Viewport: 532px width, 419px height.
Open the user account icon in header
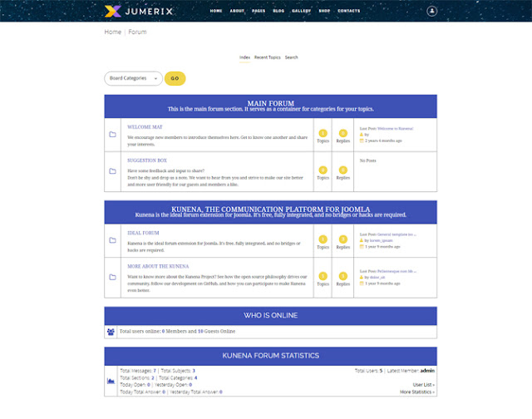[431, 11]
